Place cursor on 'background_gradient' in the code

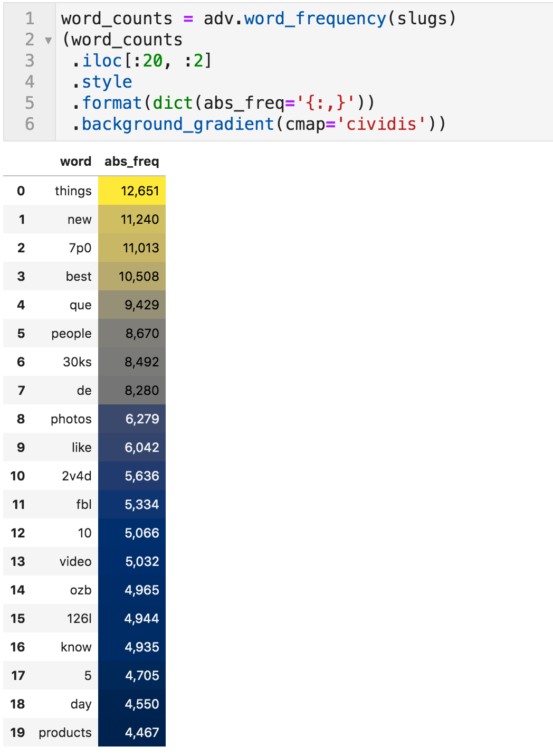(x=178, y=124)
